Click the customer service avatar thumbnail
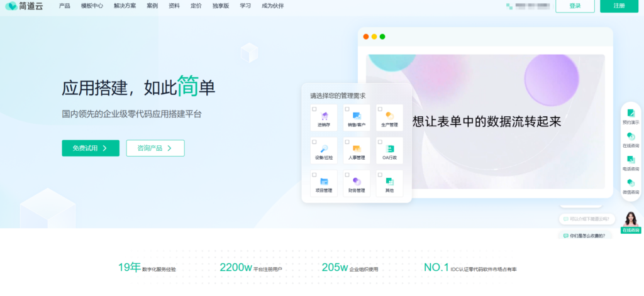 631,219
